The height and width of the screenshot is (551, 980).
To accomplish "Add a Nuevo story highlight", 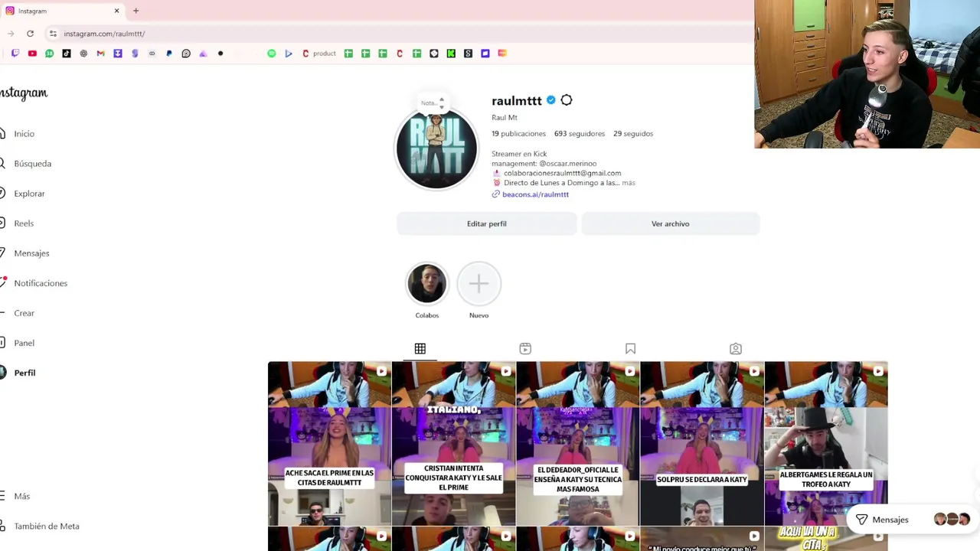I will point(479,284).
